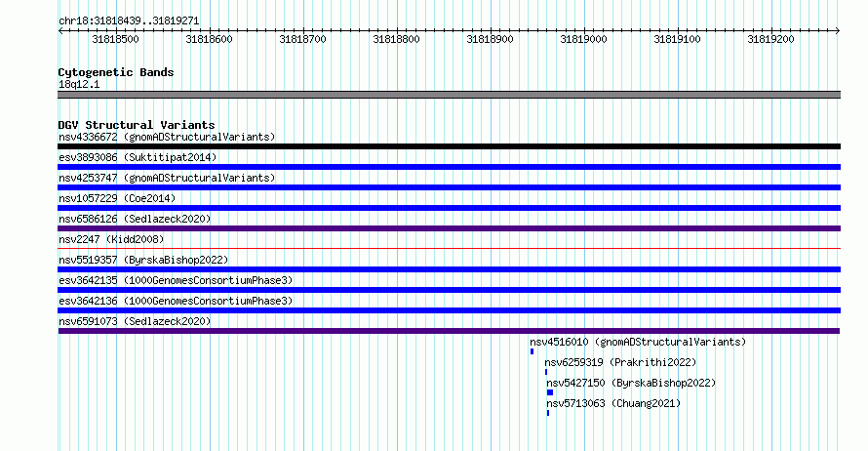Open the nsv5519357 ByrskaBishop2022 label
The height and width of the screenshot is (451, 868).
[x=143, y=260]
